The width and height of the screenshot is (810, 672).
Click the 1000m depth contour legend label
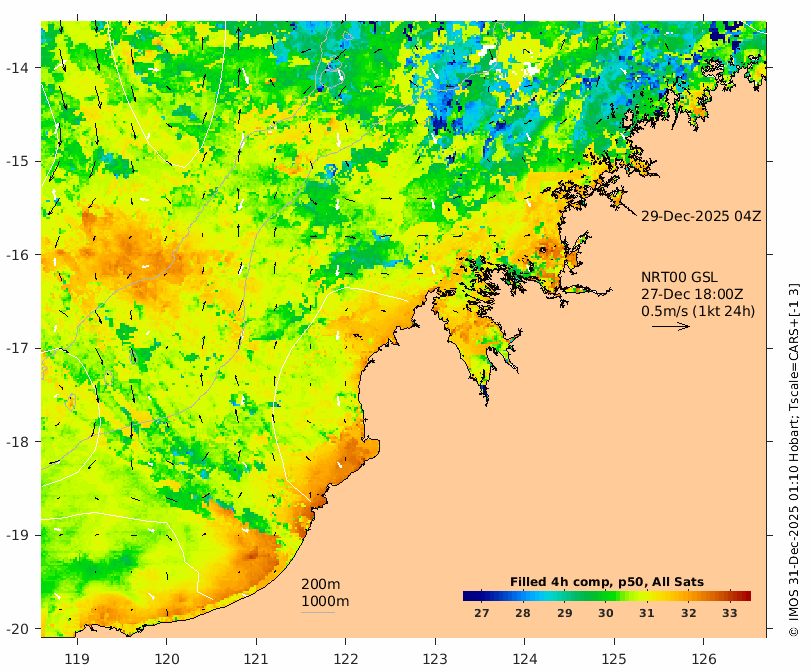tap(325, 601)
